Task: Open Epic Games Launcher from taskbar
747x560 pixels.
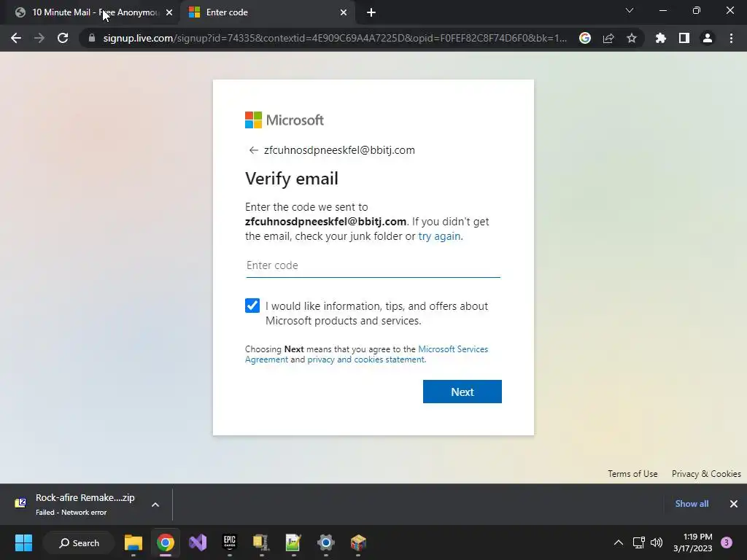Action: click(x=230, y=542)
